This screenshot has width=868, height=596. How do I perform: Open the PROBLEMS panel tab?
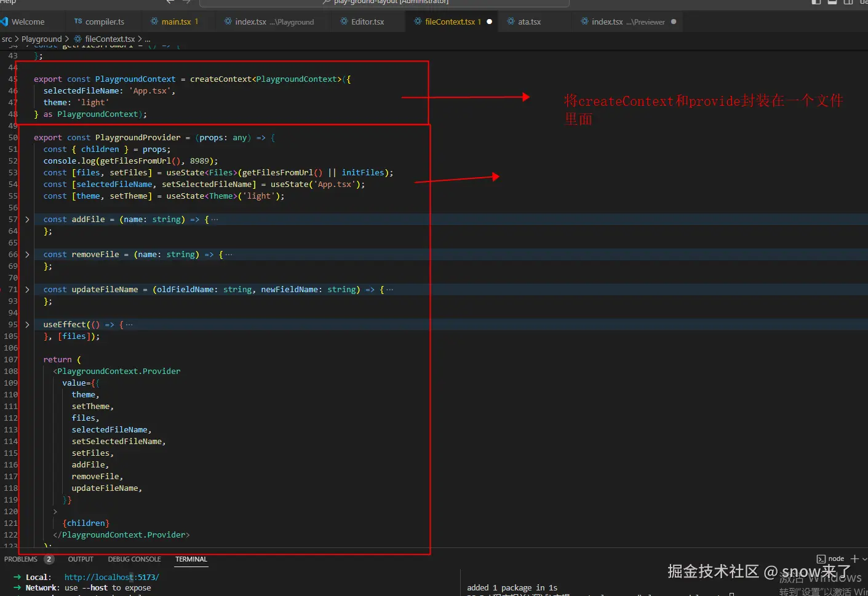pyautogui.click(x=21, y=559)
